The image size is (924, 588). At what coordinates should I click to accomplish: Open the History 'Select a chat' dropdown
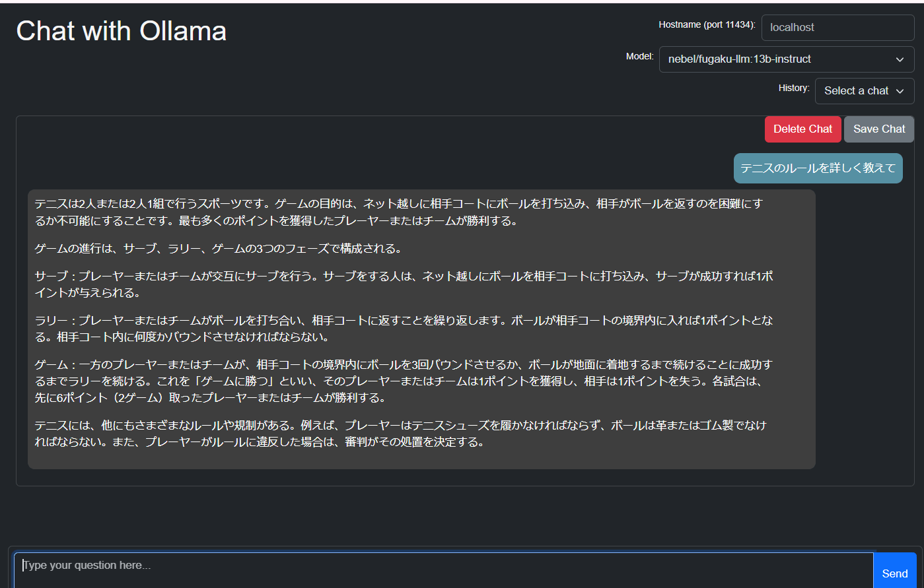(x=865, y=91)
